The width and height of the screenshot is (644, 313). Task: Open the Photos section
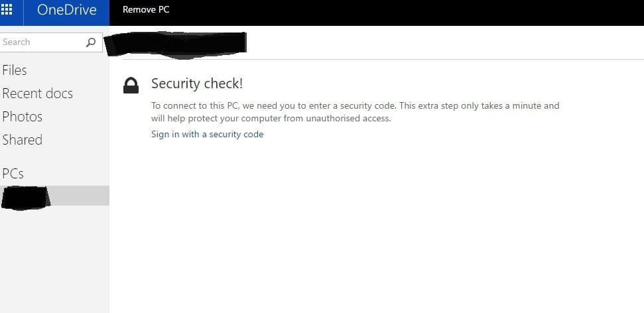click(x=22, y=117)
